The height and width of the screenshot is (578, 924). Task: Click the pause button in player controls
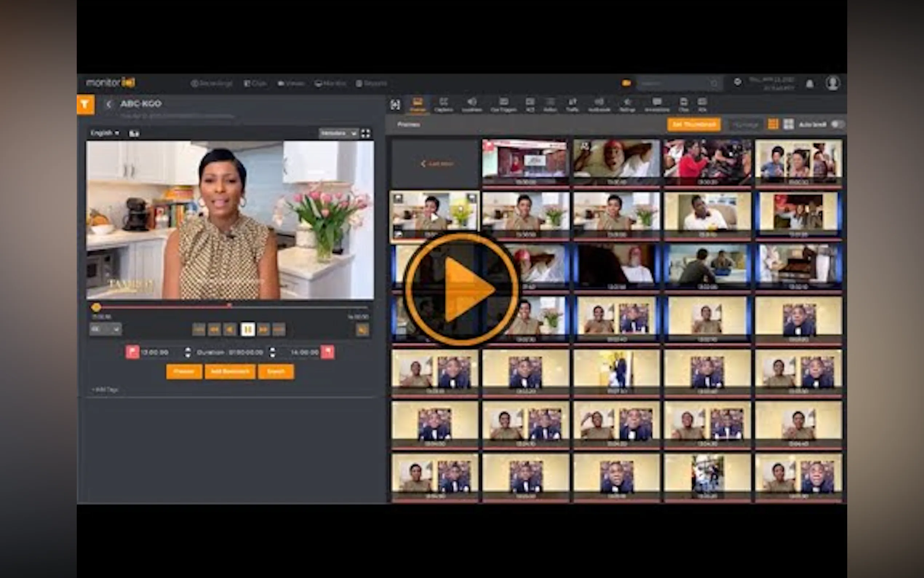click(x=247, y=329)
